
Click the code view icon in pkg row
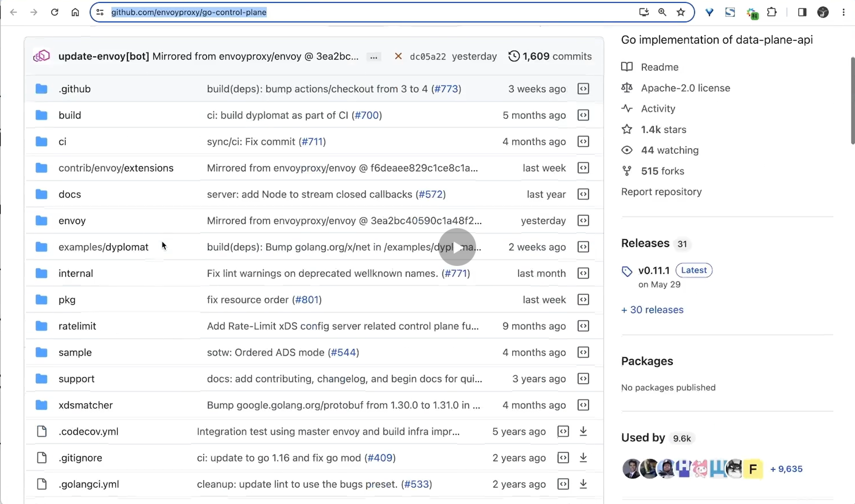pyautogui.click(x=583, y=299)
